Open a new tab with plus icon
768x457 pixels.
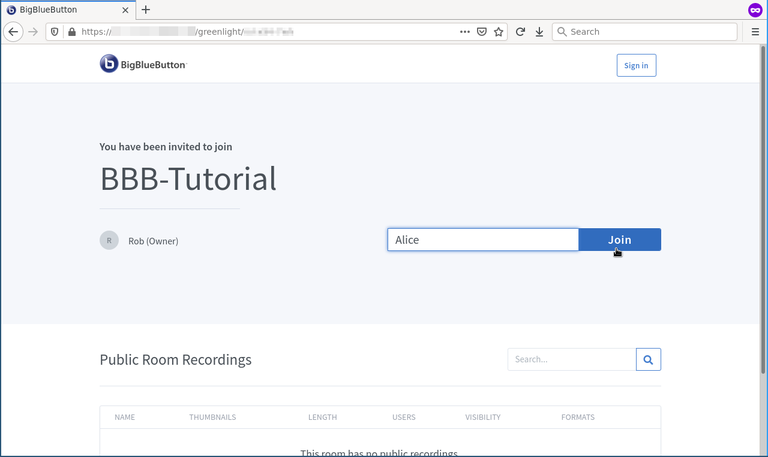145,10
